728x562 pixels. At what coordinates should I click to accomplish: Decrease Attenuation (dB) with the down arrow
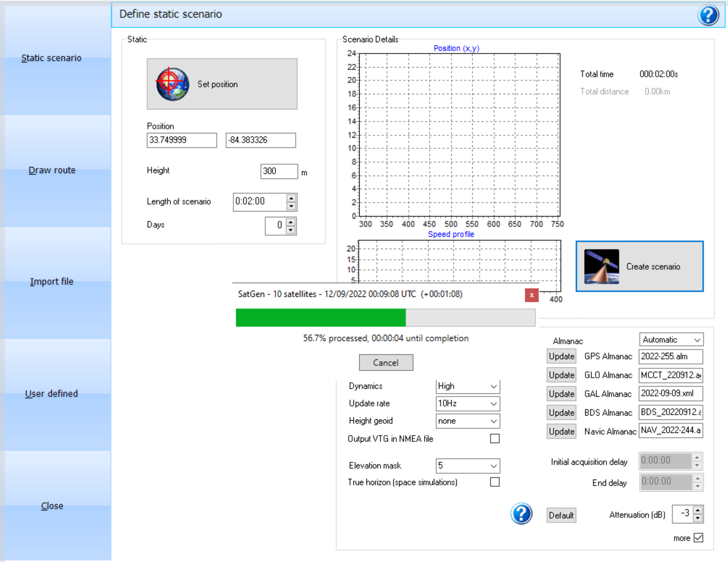point(698,518)
